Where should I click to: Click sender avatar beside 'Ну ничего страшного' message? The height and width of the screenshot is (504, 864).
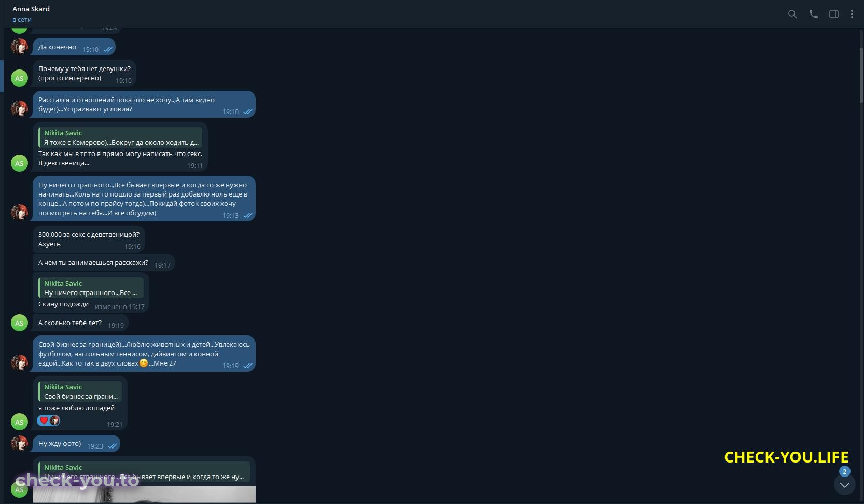point(19,213)
